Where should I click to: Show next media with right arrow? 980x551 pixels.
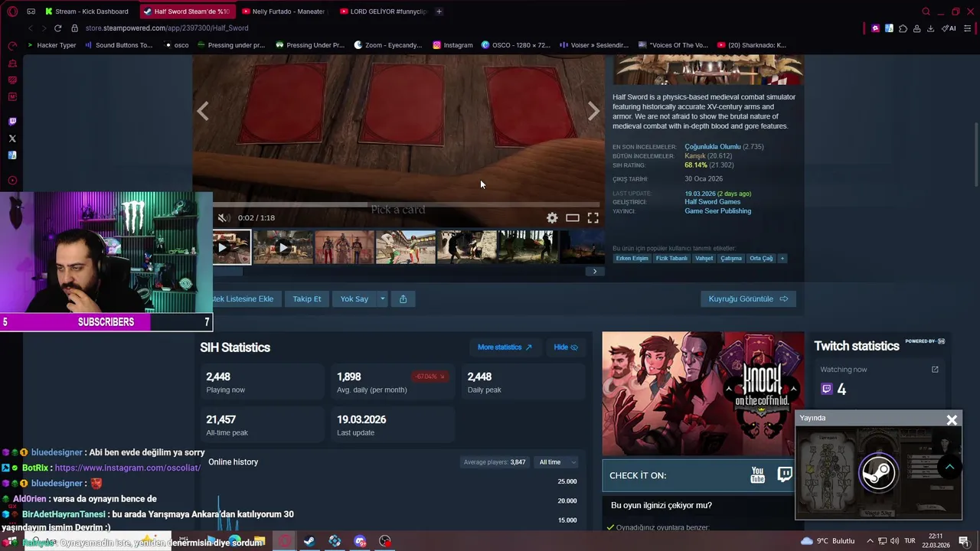pyautogui.click(x=593, y=112)
